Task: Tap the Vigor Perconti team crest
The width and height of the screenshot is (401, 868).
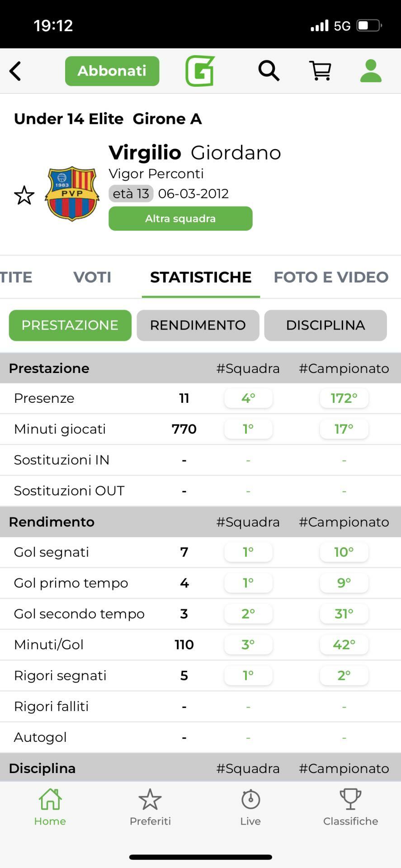Action: pyautogui.click(x=72, y=193)
